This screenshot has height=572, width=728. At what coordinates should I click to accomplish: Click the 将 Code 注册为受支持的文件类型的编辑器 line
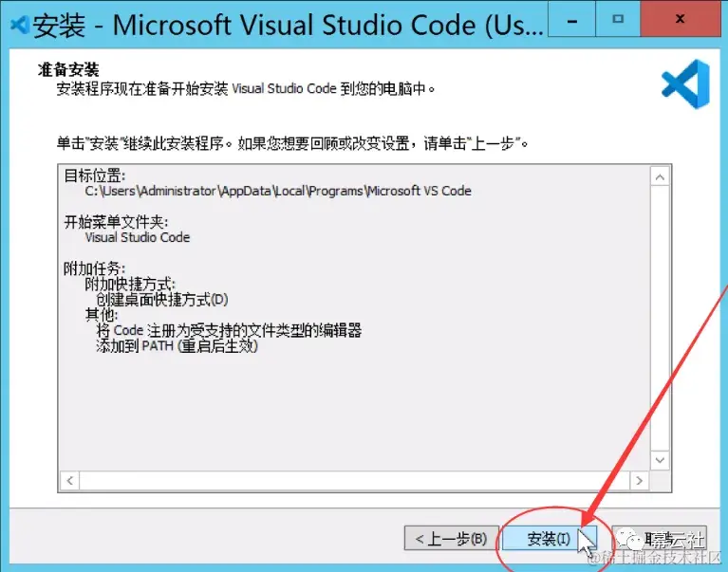coord(229,330)
